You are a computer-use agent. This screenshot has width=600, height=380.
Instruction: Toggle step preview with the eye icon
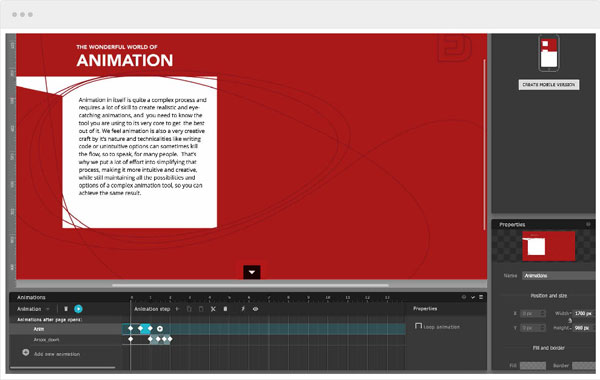point(255,309)
